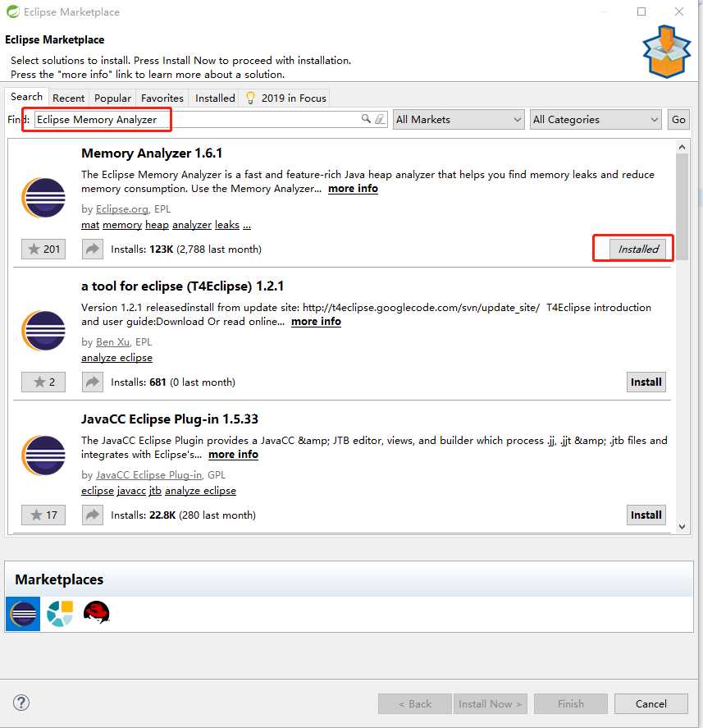Expand the '...' more tags link for Memory Analyzer

(x=247, y=225)
